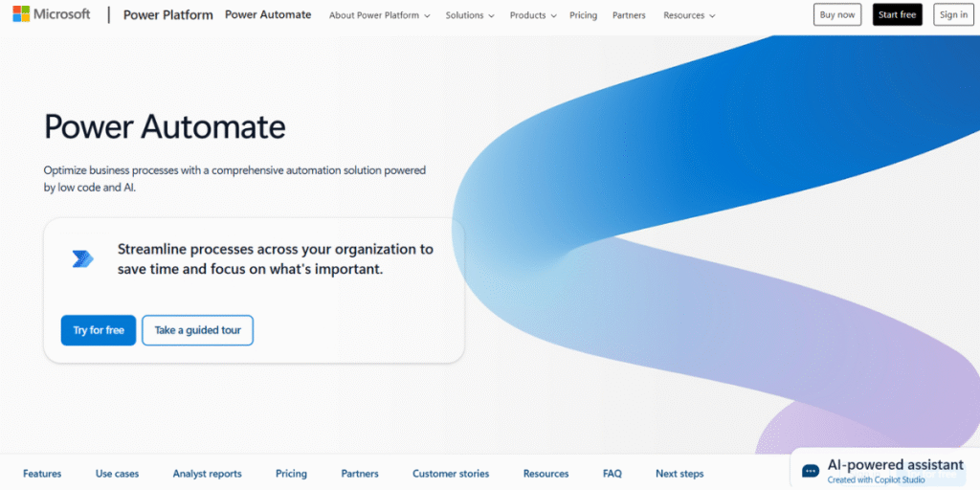Image resolution: width=980 pixels, height=490 pixels.
Task: Click Power Automate header link
Action: (x=268, y=15)
